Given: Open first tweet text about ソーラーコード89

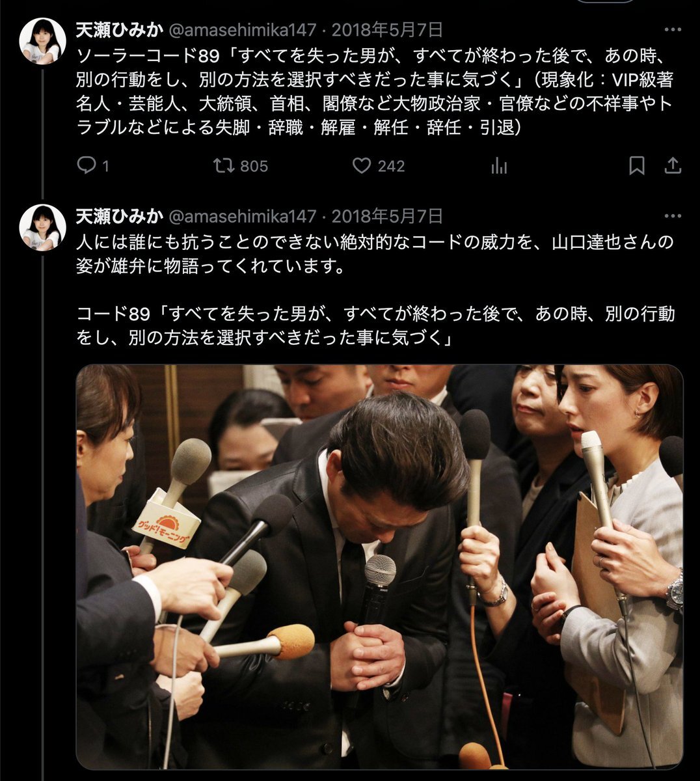Looking at the screenshot, I should click(375, 91).
